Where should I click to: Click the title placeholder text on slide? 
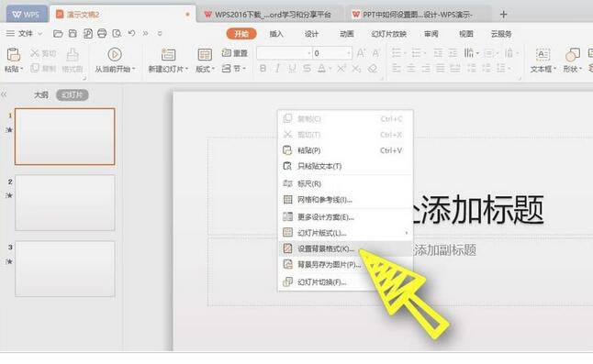click(x=477, y=209)
